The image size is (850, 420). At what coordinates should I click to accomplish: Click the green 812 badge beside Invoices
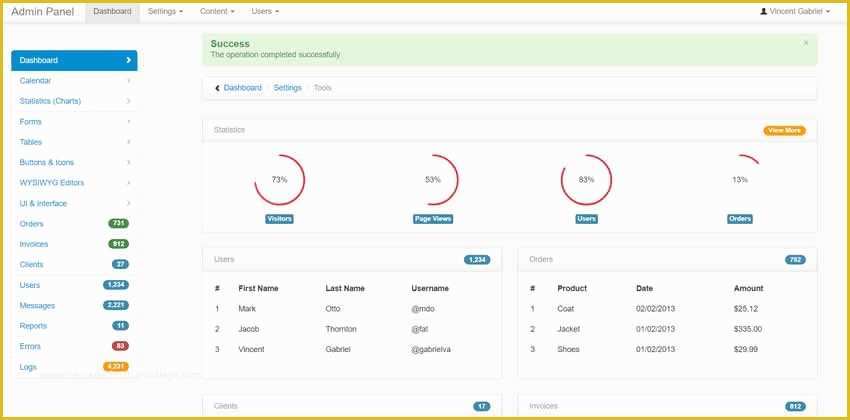(x=118, y=244)
